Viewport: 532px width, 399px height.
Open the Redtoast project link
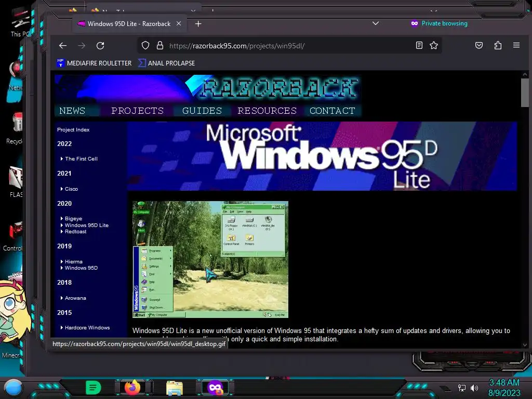[x=75, y=232]
